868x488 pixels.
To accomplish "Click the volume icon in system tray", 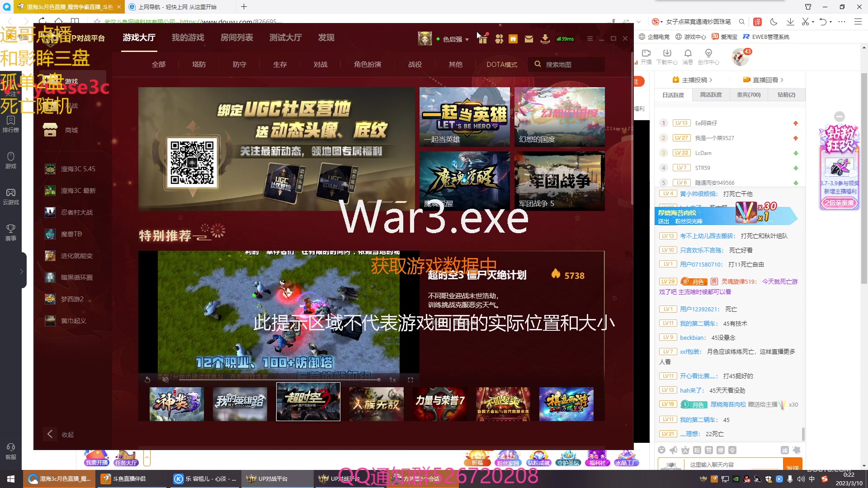I will [801, 479].
